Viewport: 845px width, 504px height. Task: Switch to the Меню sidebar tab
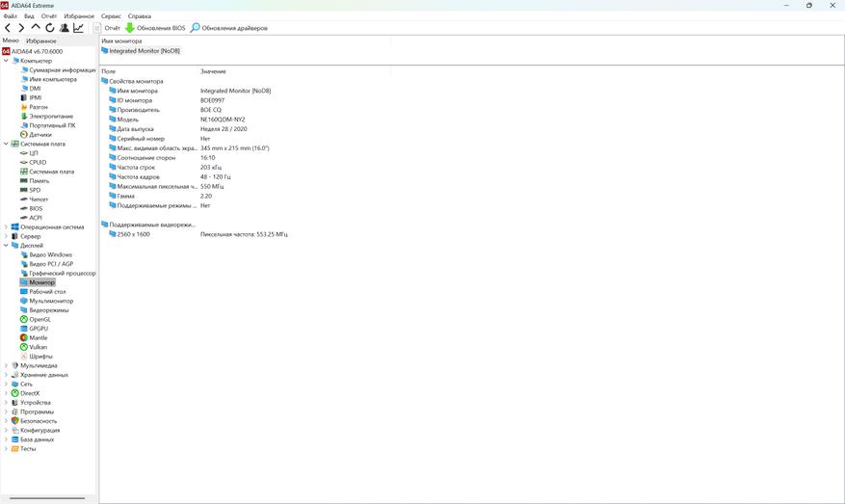point(11,40)
